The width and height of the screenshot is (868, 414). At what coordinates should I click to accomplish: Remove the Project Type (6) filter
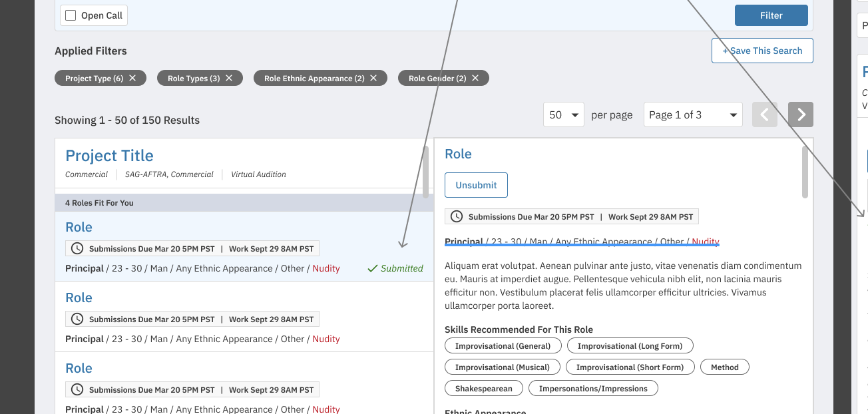(132, 78)
